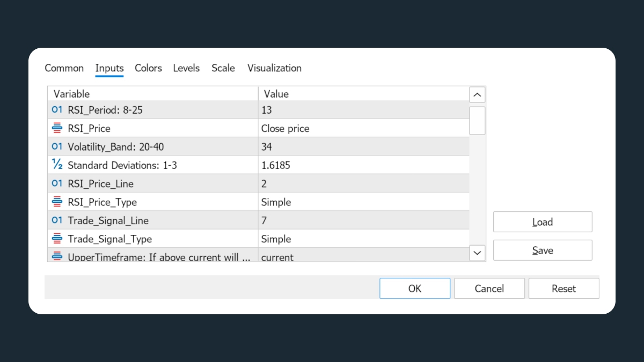
Task: Click the enum icon beside RSI_Price
Action: pos(57,128)
